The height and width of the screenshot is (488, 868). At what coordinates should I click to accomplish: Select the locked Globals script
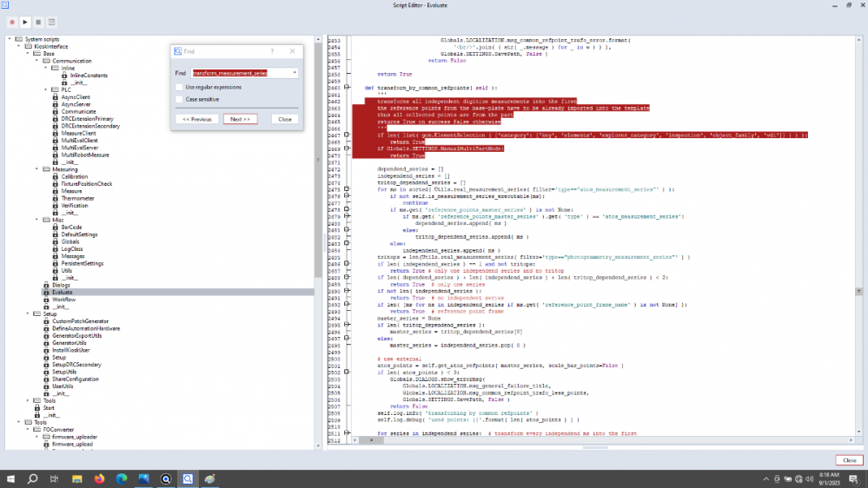click(x=70, y=241)
